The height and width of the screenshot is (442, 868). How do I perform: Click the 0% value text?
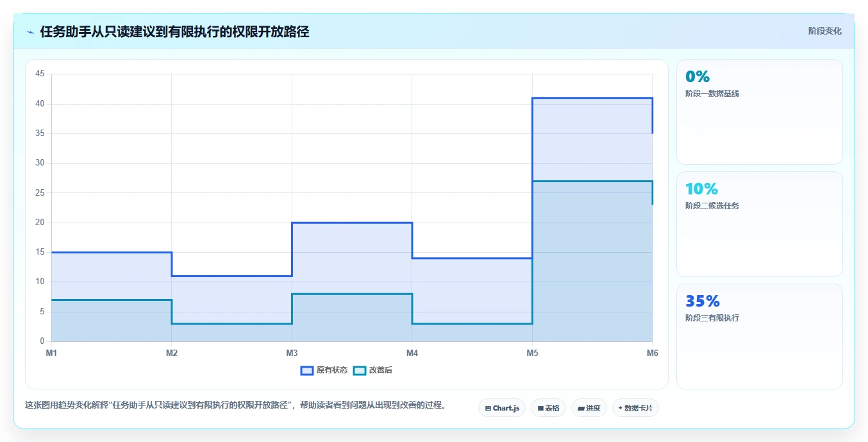coord(697,77)
